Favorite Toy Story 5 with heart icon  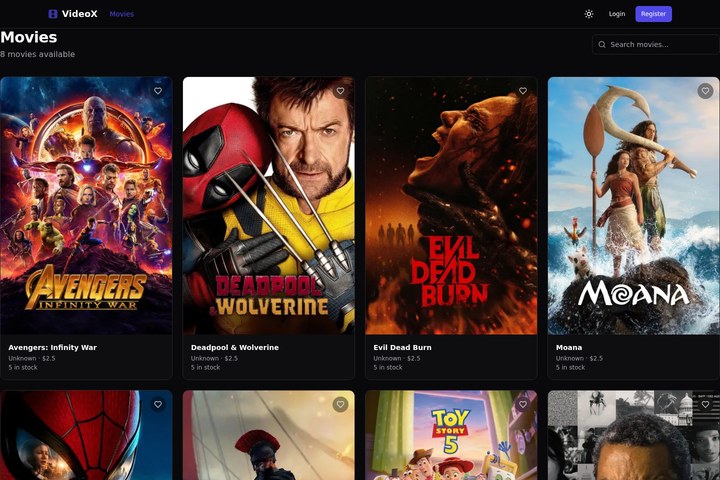tap(523, 404)
